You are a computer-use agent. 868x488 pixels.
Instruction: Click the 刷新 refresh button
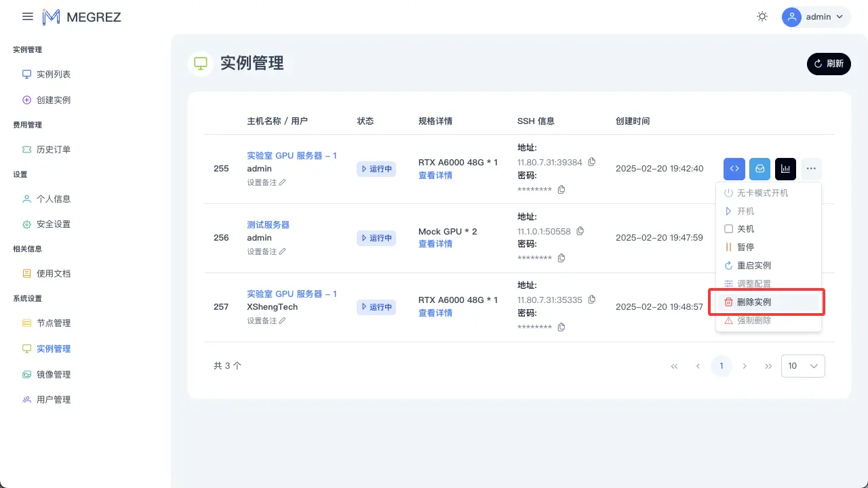pos(829,64)
